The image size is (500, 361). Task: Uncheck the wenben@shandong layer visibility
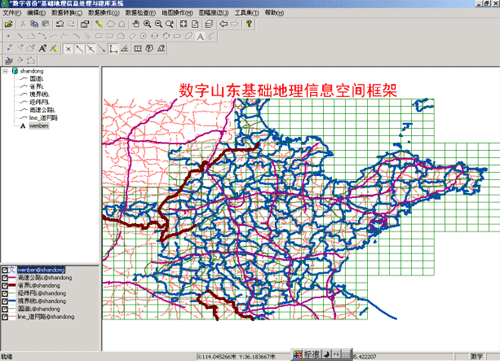click(5, 270)
